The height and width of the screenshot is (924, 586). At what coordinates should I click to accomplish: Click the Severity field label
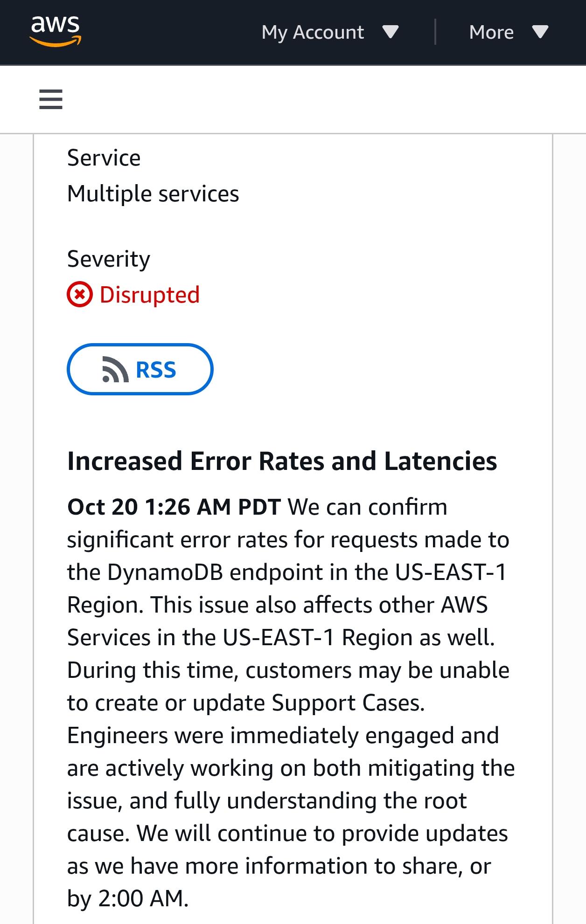(x=109, y=259)
